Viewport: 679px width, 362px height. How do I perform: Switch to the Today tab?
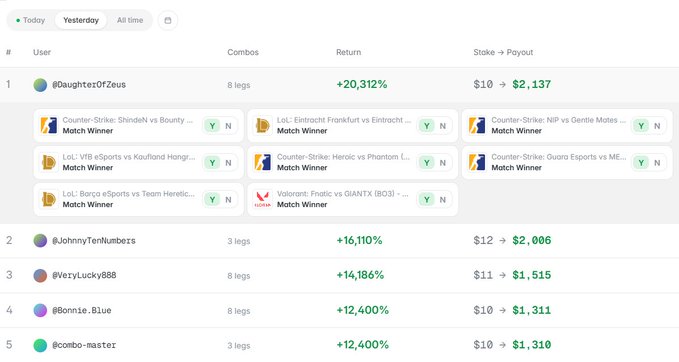point(30,20)
